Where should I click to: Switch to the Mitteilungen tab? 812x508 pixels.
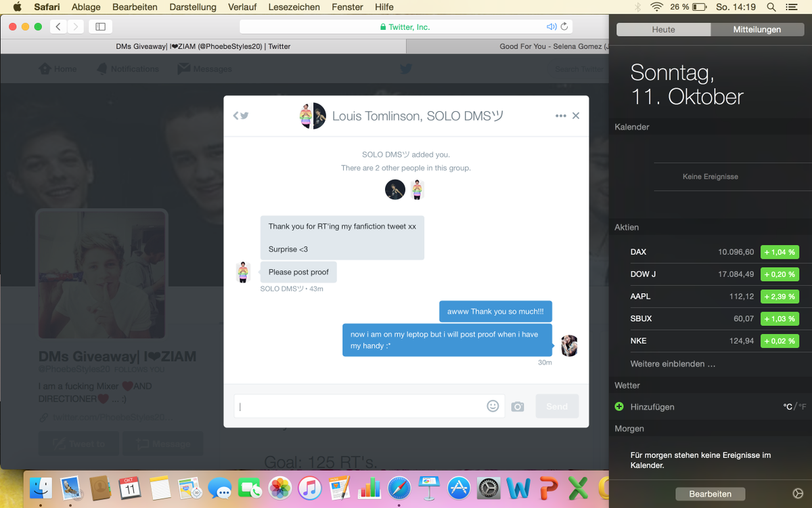757,30
